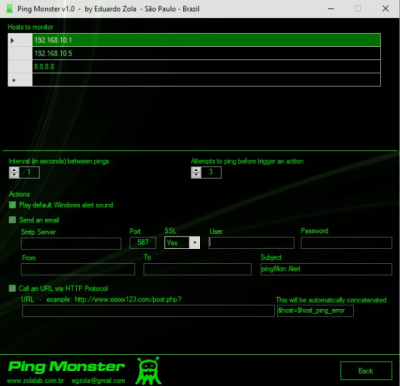Click the Port field showing 587

pyautogui.click(x=143, y=243)
